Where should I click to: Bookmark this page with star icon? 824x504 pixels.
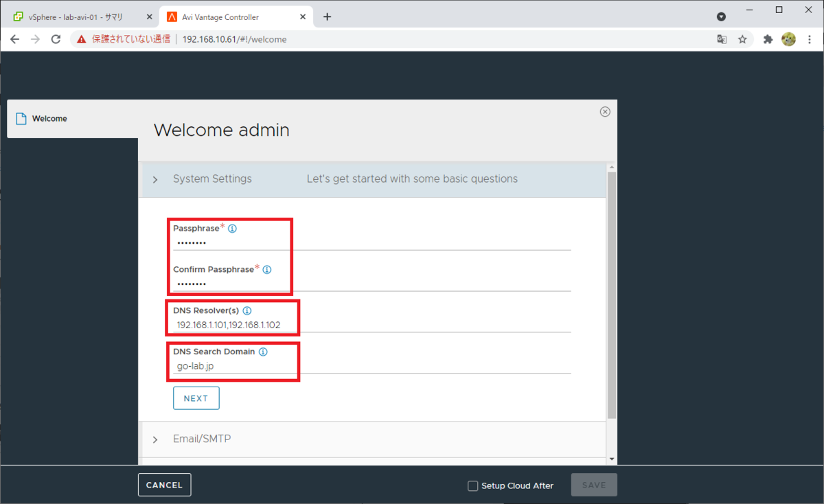[742, 39]
